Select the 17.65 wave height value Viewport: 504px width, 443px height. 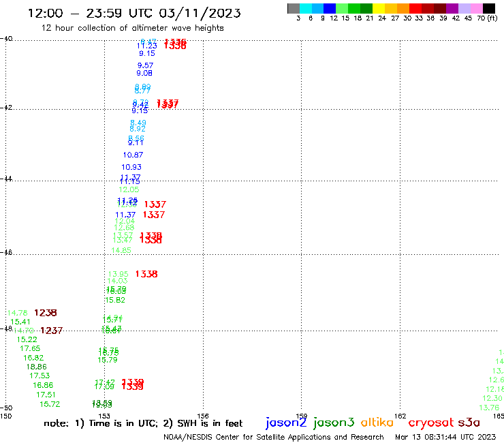coord(30,348)
